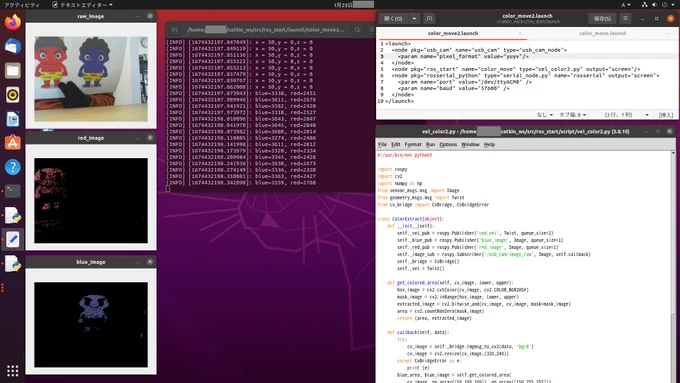Expand the arrow next to 開く(O) button

(x=414, y=19)
